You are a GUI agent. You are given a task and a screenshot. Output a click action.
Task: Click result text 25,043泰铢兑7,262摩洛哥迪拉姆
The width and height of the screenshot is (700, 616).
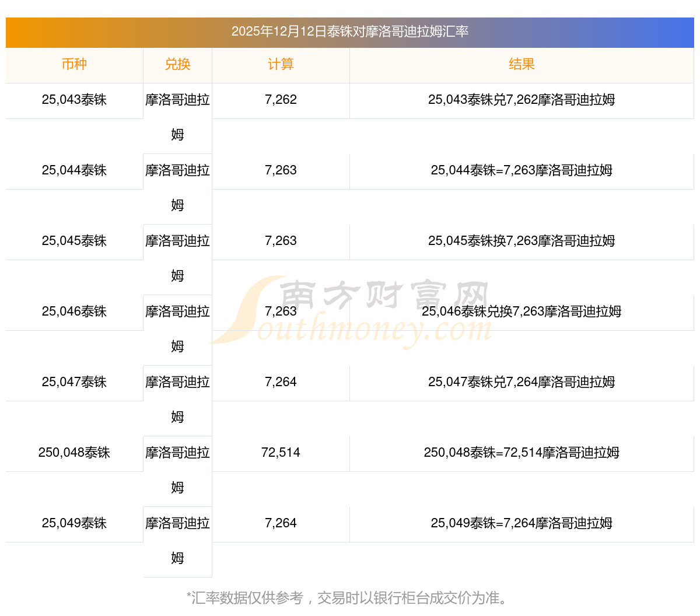click(x=521, y=100)
